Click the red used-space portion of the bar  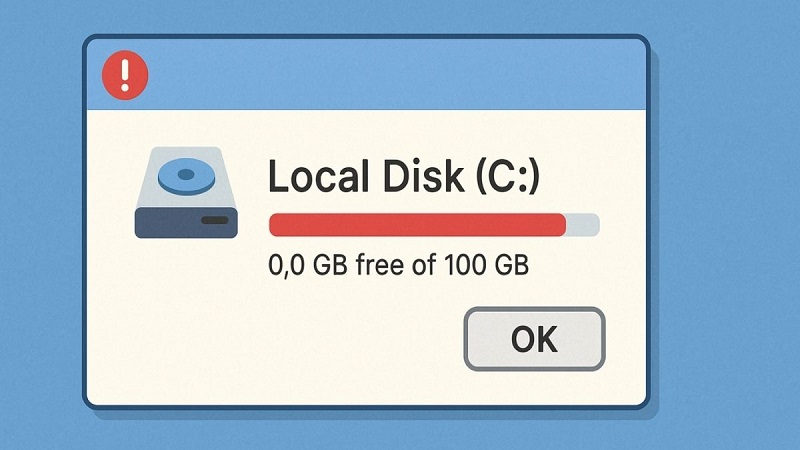tap(417, 225)
